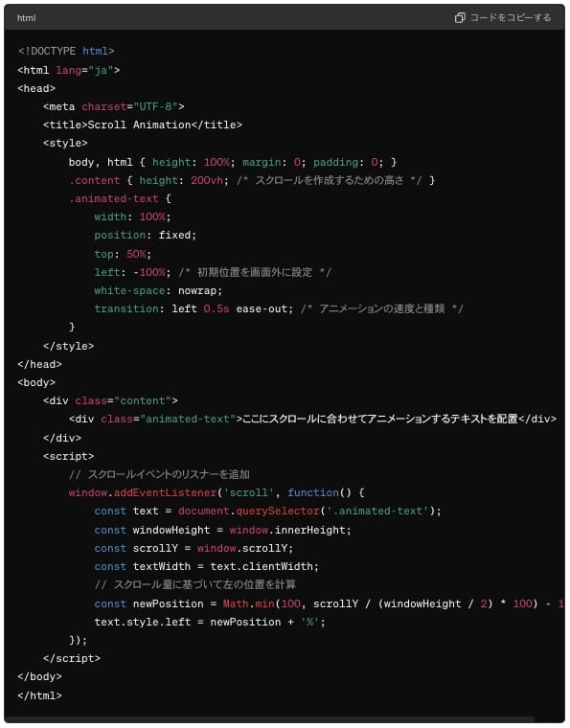
Task: Click the closing html tag
Action: 39,695
